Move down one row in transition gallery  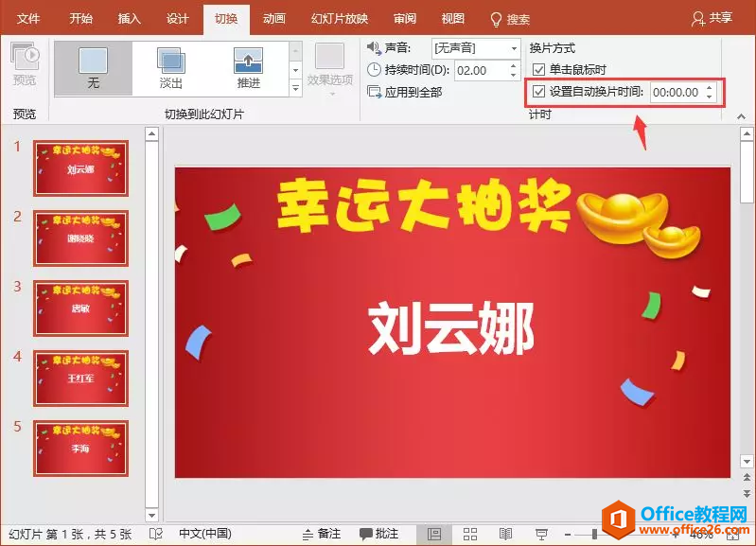coord(295,70)
